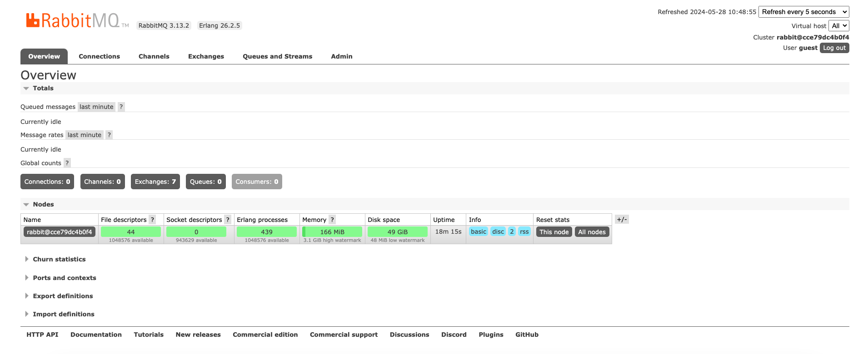Open help for Queued messages
Screen dimensions: 868x354
click(121, 107)
